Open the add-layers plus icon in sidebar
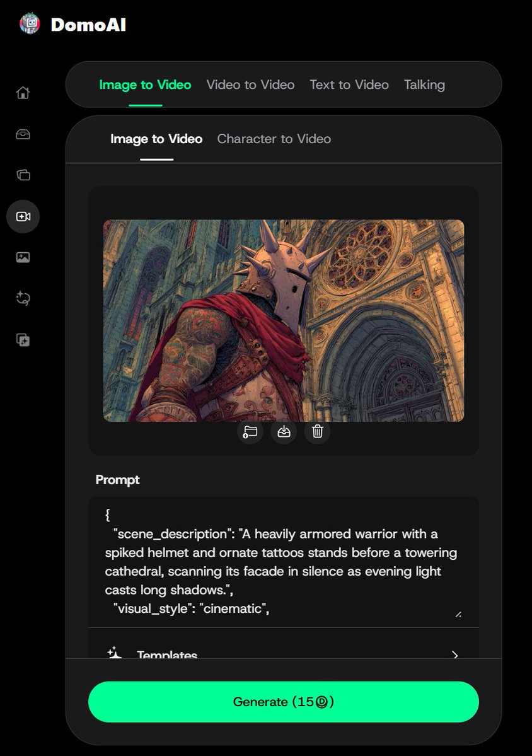 23,340
